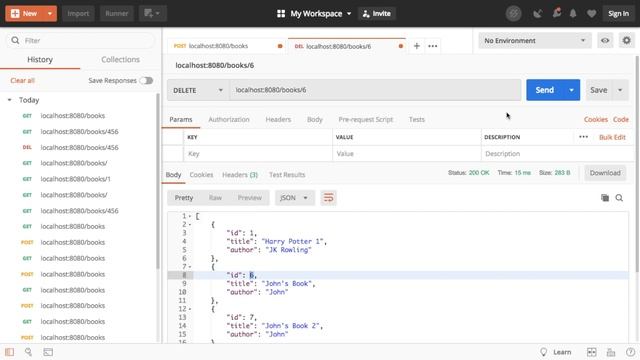
Task: Switch to the History tab
Action: coord(40,60)
